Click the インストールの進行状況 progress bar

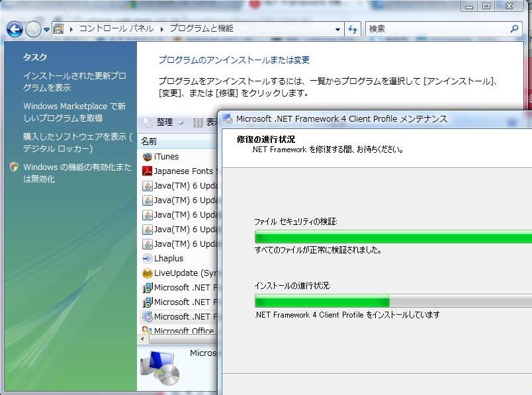[x=393, y=301]
